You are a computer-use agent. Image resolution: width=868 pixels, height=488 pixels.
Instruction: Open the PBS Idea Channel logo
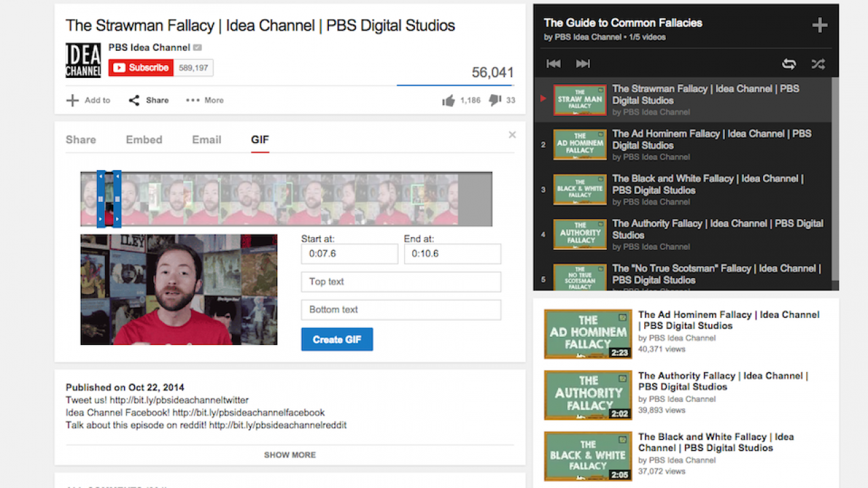coord(83,60)
